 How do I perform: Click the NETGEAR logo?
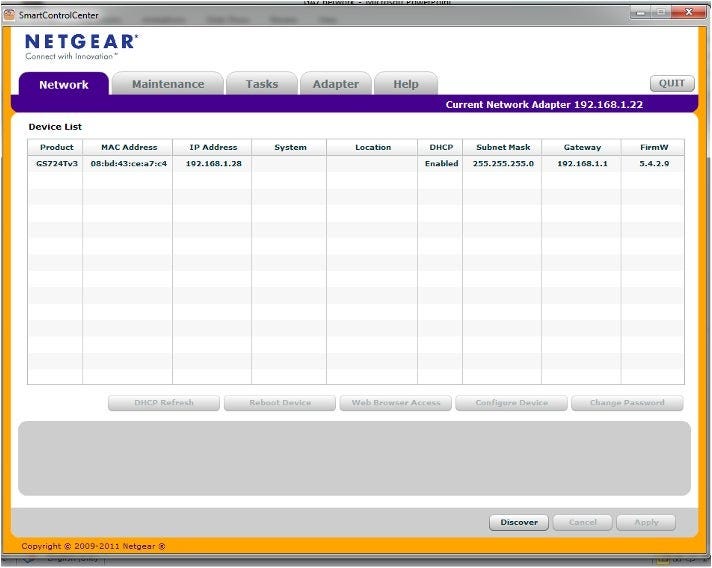click(80, 43)
